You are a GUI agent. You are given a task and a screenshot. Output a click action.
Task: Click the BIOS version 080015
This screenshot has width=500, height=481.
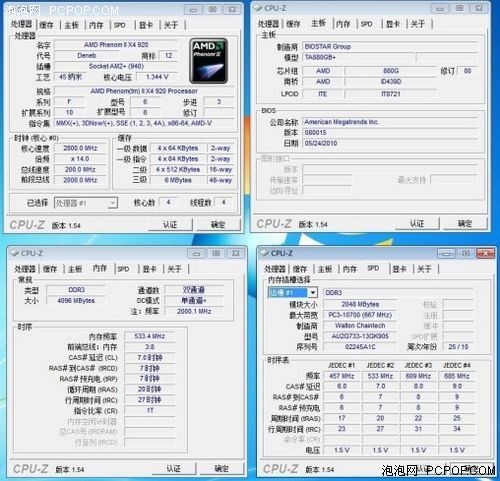(390, 133)
